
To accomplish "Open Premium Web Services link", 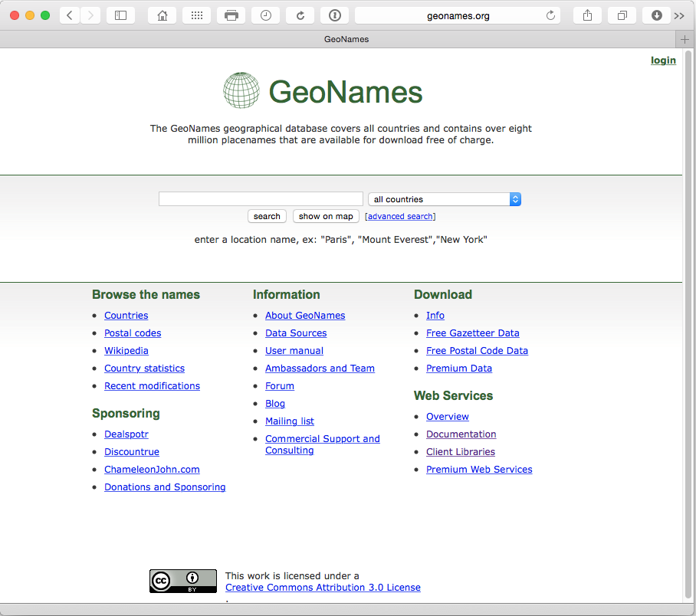I will 479,470.
